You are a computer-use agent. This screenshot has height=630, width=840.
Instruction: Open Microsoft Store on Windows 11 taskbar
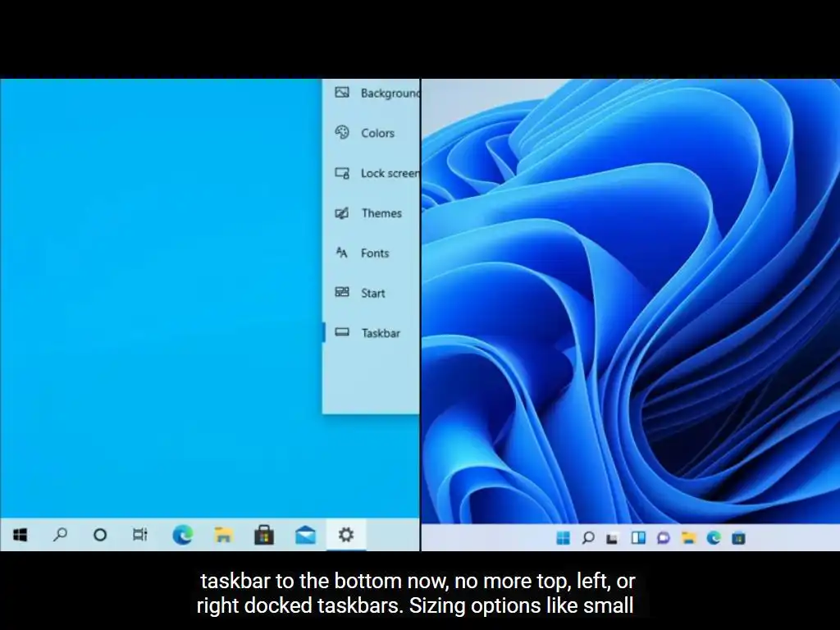(739, 538)
